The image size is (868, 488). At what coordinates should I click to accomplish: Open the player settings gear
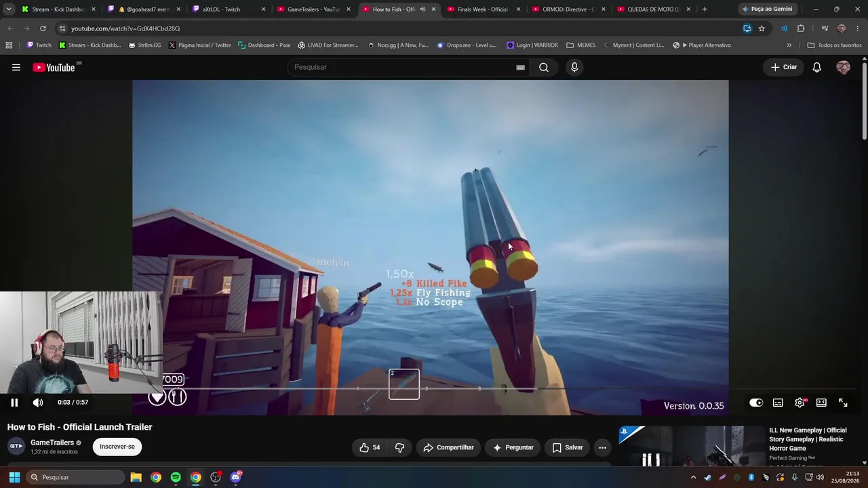point(800,403)
